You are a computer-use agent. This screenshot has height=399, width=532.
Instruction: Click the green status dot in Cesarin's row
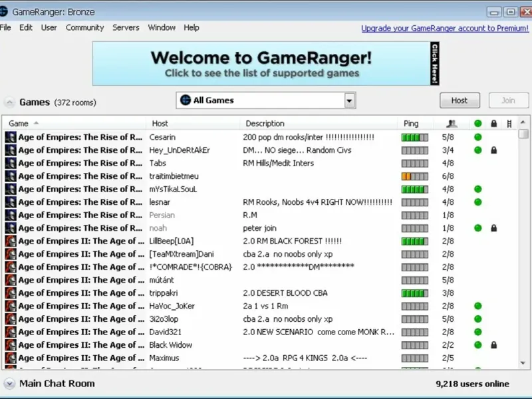[477, 137]
